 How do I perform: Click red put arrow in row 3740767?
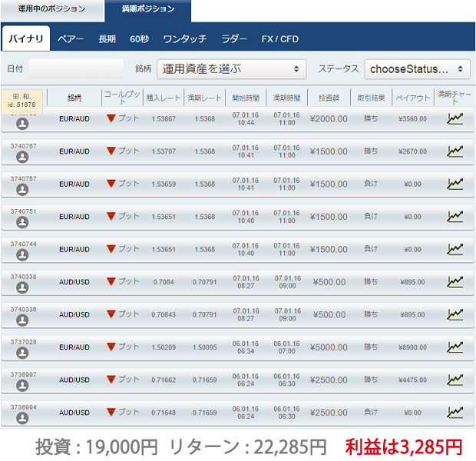[x=111, y=151]
